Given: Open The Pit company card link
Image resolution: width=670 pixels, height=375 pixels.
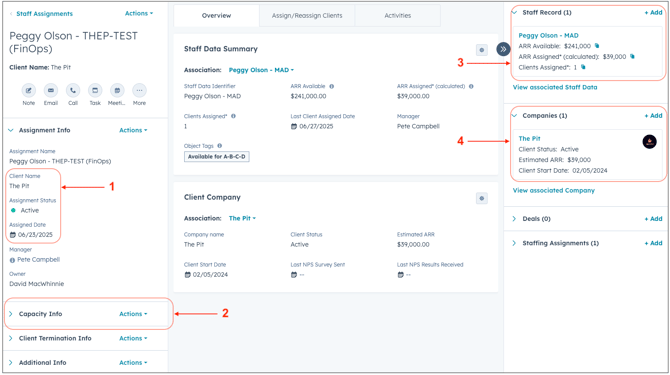Looking at the screenshot, I should tap(529, 139).
